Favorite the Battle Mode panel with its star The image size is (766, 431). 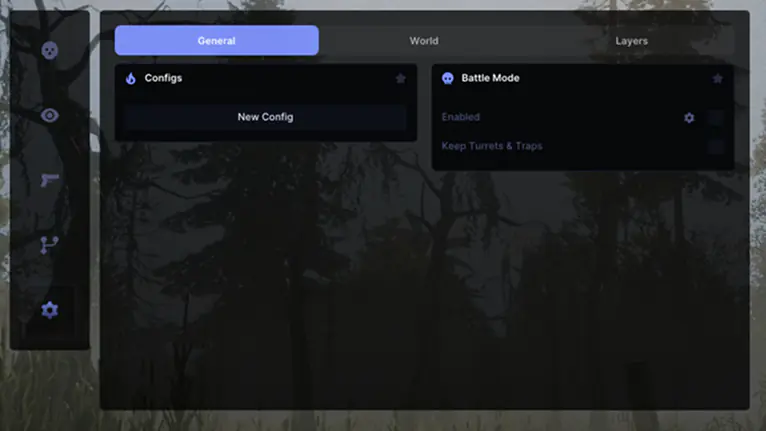[x=717, y=78]
